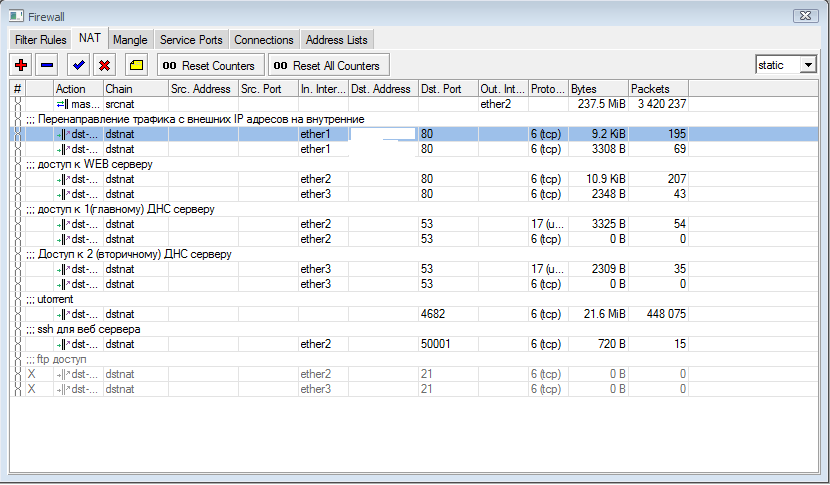Sort rules by the Bytes column header
The image size is (830, 485).
click(x=597, y=89)
